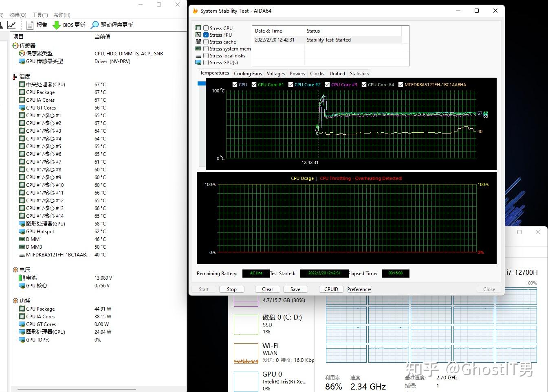Click the BIOS 更新 green arrow icon
The height and width of the screenshot is (392, 548).
[x=57, y=25]
